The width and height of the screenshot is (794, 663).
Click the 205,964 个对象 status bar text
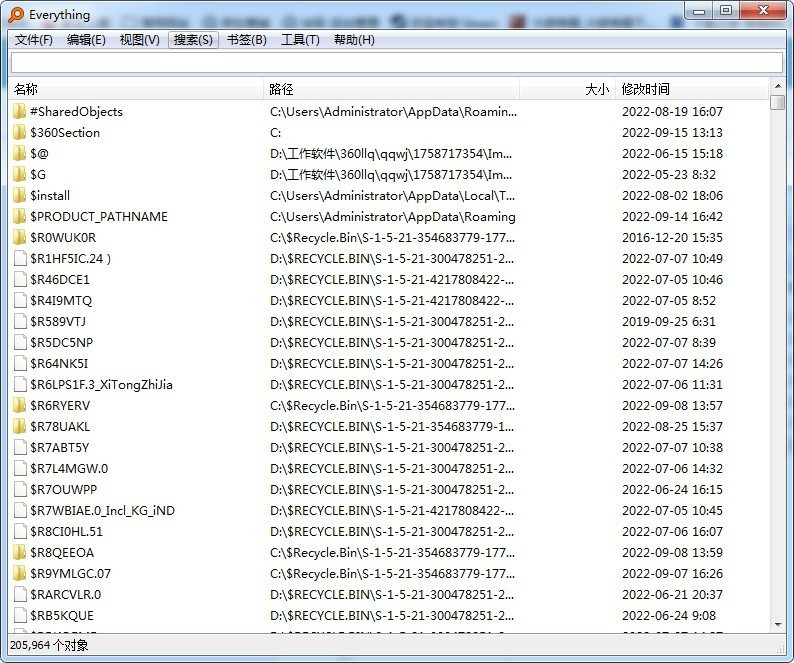[49, 645]
